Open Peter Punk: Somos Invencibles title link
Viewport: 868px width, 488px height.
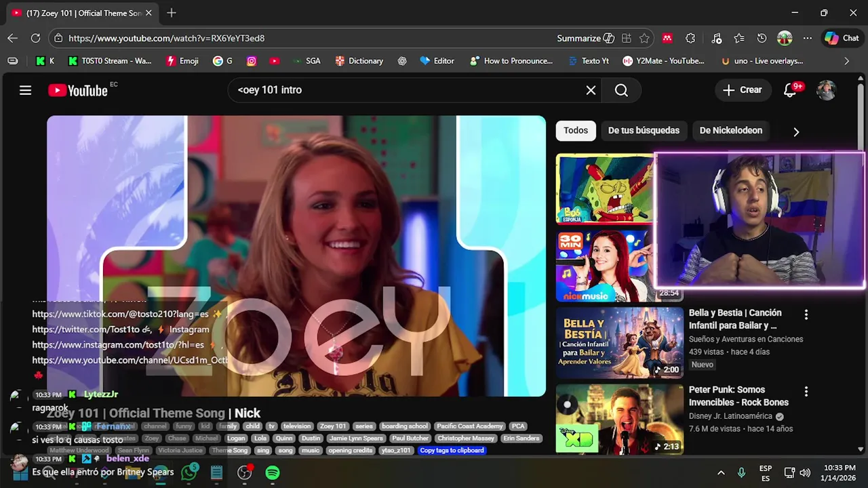738,396
